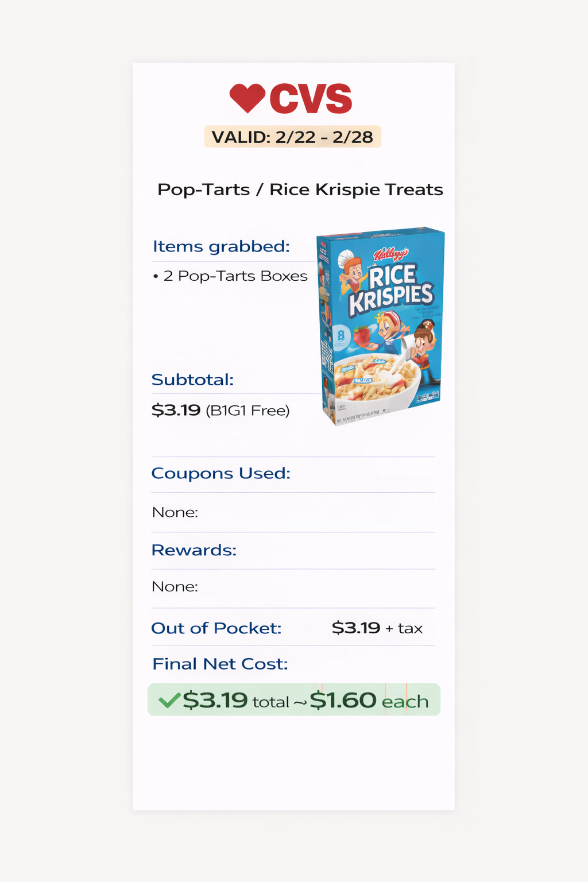The height and width of the screenshot is (882, 588).
Task: Click None under Coupons Used
Action: pyautogui.click(x=175, y=512)
